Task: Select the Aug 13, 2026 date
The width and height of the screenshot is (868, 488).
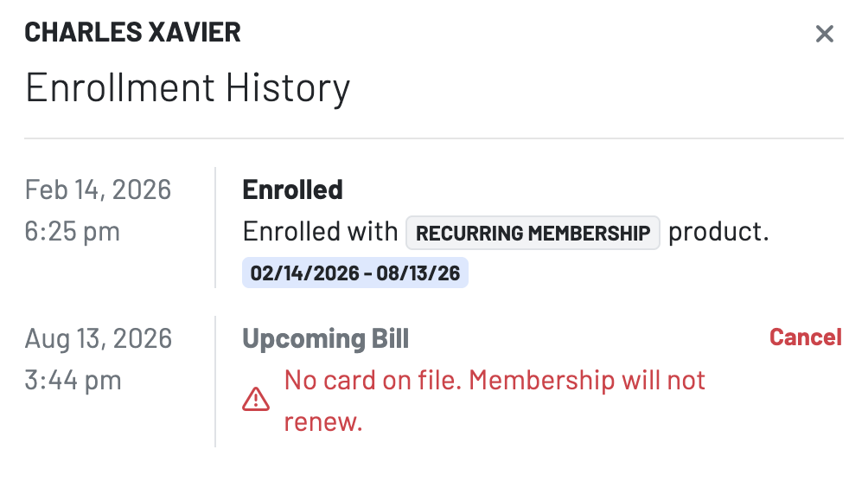Action: (99, 338)
